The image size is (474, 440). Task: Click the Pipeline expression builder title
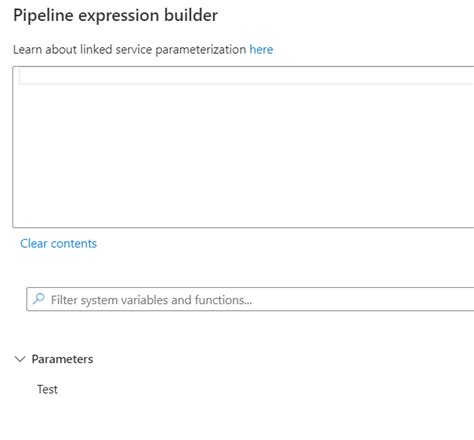pos(115,15)
